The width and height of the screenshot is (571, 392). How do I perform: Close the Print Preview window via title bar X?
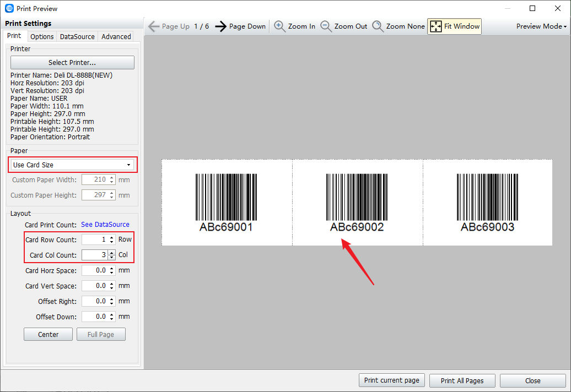pyautogui.click(x=558, y=8)
